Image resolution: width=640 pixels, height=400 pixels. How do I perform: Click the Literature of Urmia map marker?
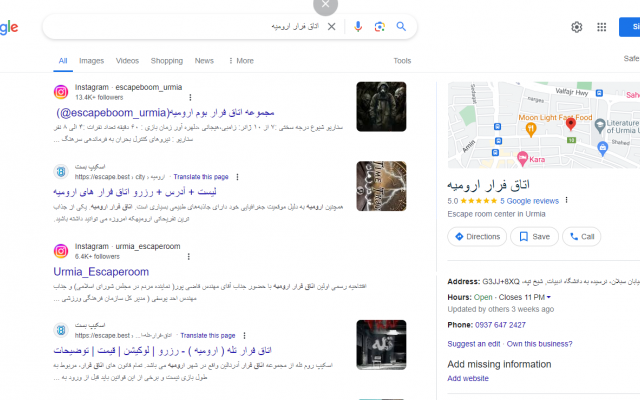599,126
